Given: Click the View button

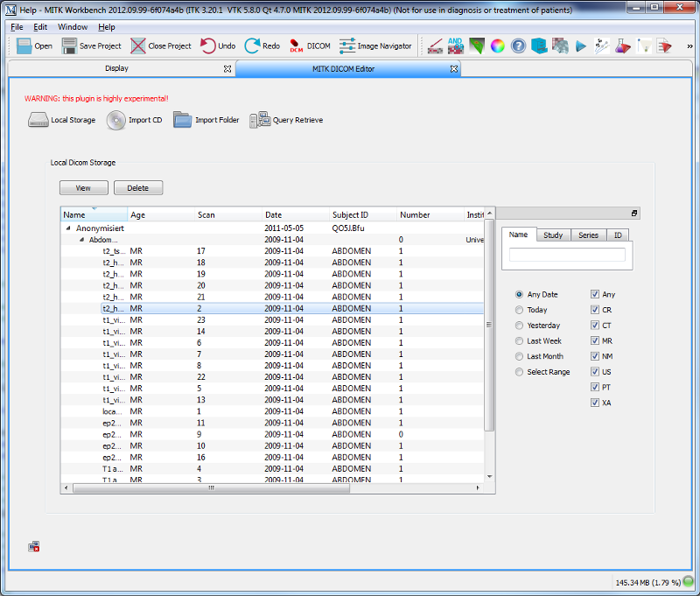Looking at the screenshot, I should point(83,188).
